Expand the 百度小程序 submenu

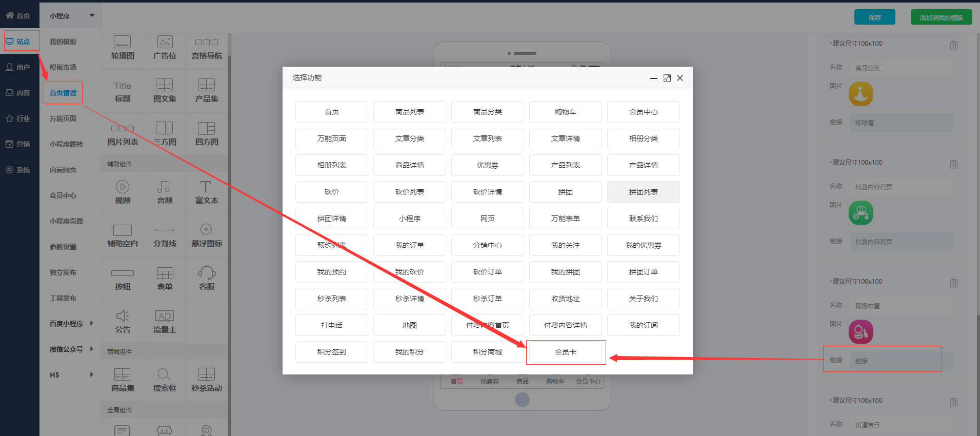pyautogui.click(x=72, y=324)
